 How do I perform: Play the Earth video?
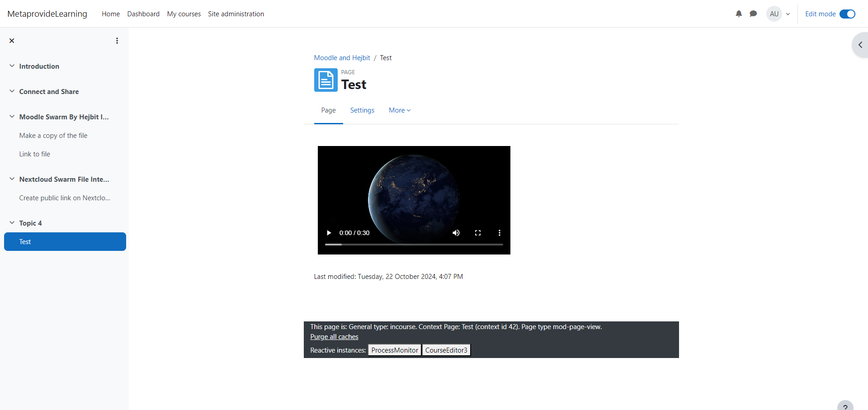(329, 233)
